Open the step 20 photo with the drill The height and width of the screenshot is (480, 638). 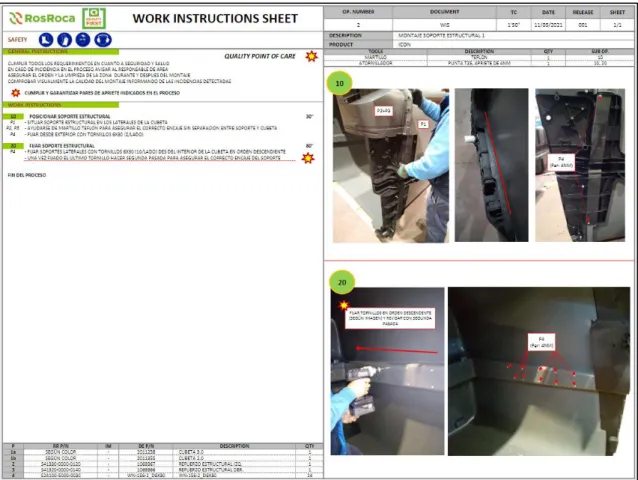[387, 371]
